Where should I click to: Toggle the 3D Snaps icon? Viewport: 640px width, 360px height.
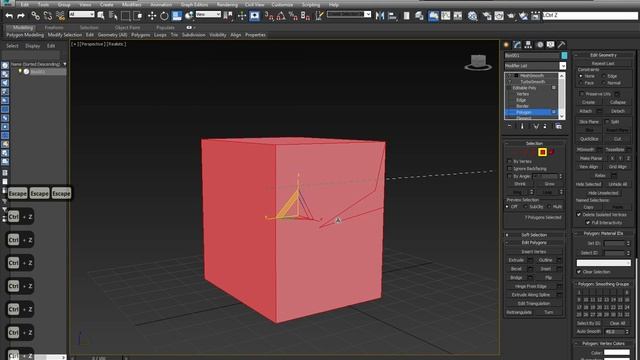point(269,16)
